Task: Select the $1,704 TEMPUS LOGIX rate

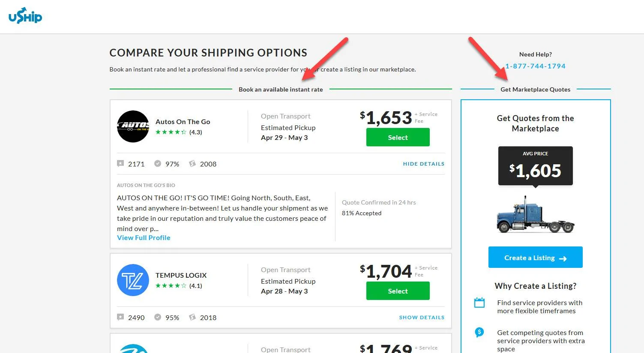Action: (x=398, y=291)
